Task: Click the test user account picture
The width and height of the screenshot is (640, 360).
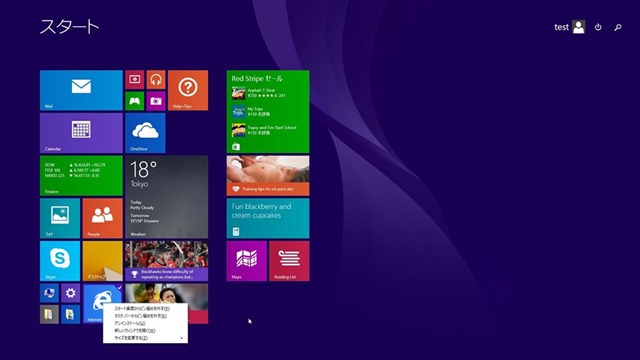Action: [x=578, y=27]
